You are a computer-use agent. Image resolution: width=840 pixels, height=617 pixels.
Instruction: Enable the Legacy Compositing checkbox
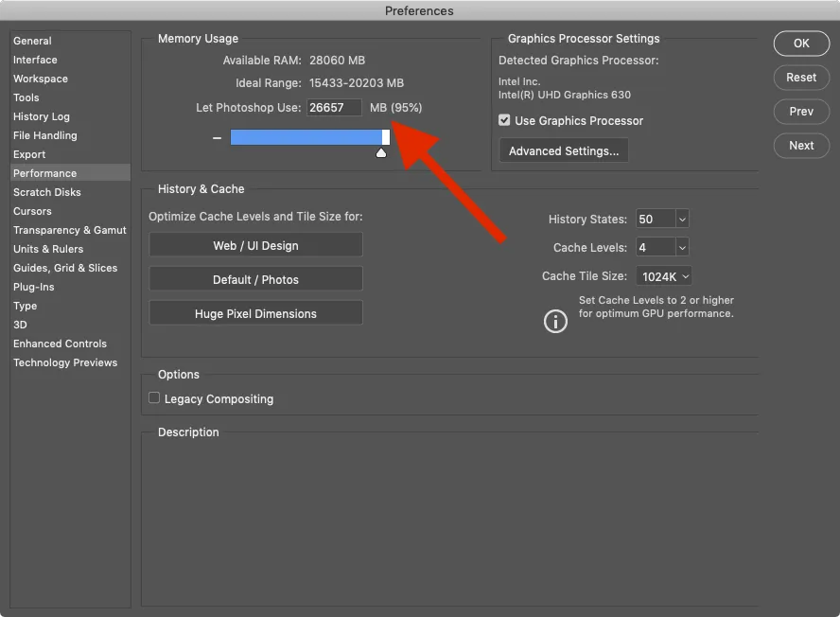click(x=154, y=398)
